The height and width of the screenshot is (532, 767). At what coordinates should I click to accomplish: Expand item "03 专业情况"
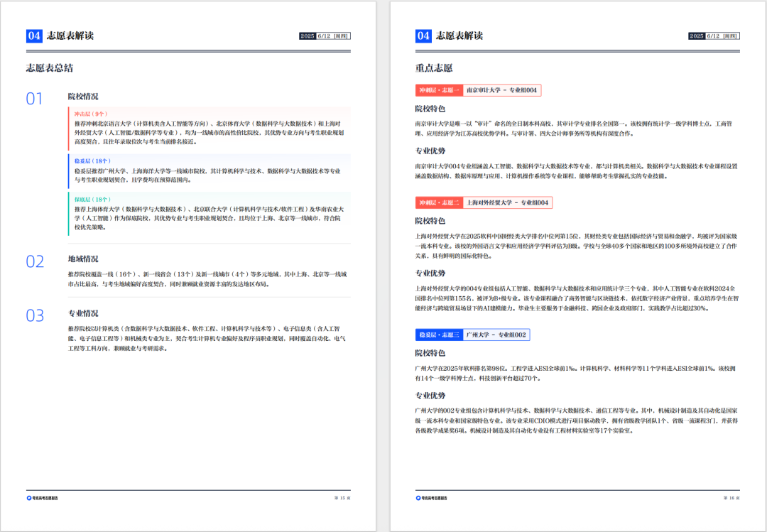coord(84,313)
